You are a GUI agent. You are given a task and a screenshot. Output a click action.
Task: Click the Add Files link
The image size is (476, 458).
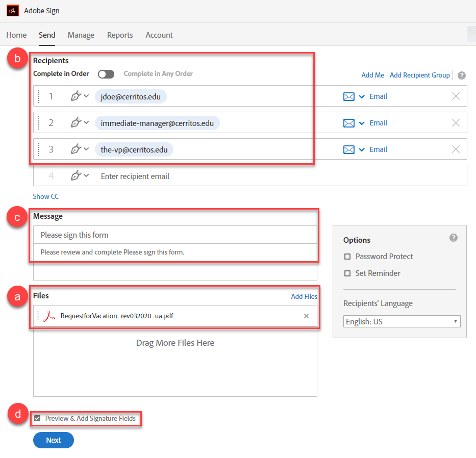[x=304, y=296]
